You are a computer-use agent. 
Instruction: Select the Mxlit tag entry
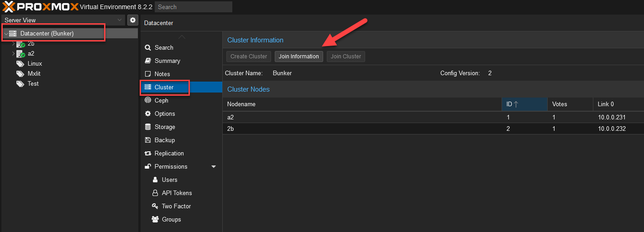click(x=34, y=73)
